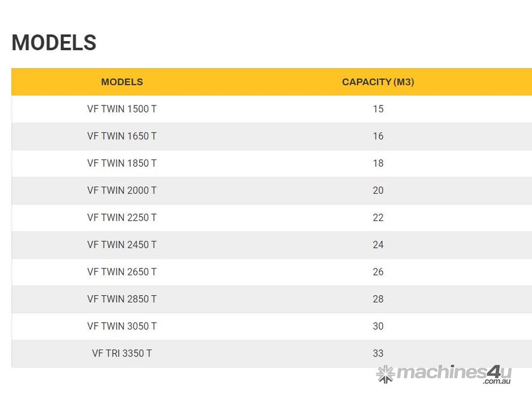Click the capacity value 26

[378, 272]
